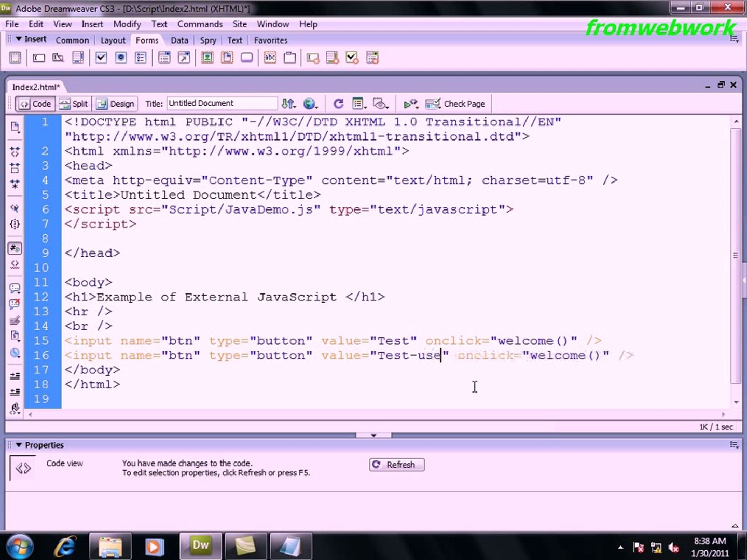Insert Spry Validation Select
Image resolution: width=747 pixels, height=560 pixels.
point(372,58)
